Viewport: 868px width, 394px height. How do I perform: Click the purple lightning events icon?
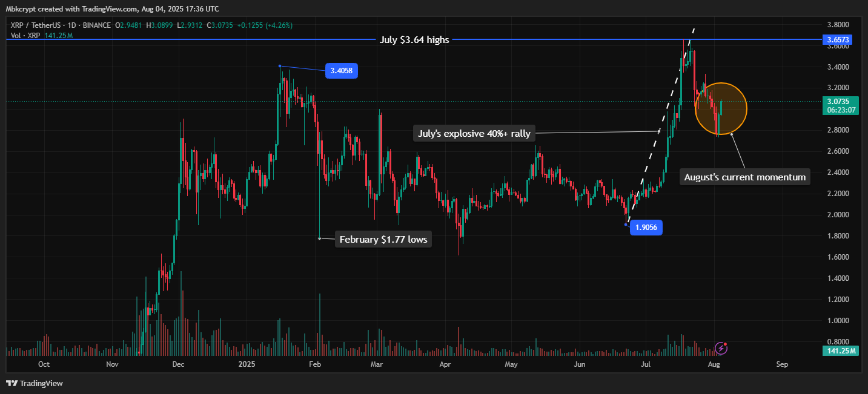[x=721, y=349]
